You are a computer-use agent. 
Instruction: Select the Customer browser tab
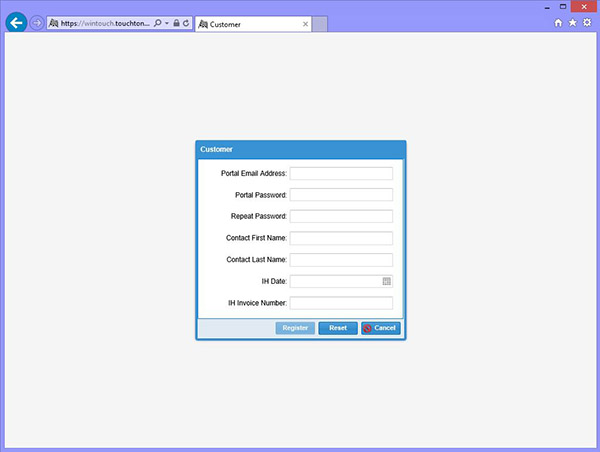pos(253,24)
